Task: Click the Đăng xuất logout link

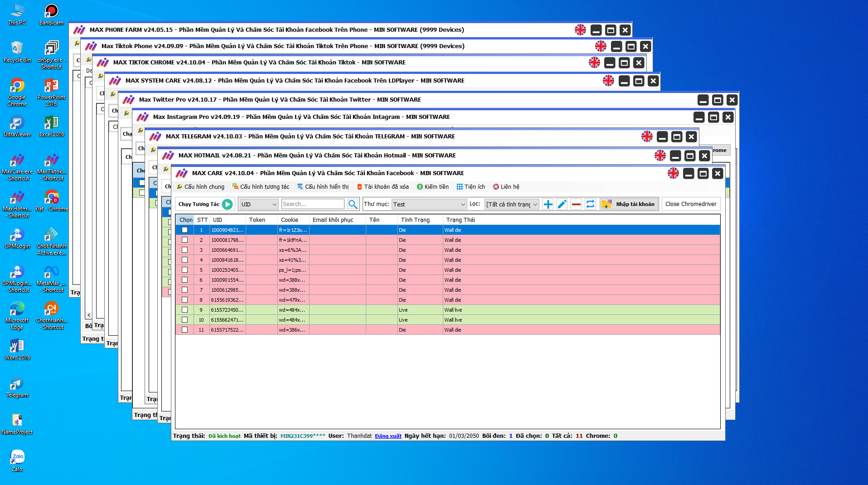Action: point(388,436)
